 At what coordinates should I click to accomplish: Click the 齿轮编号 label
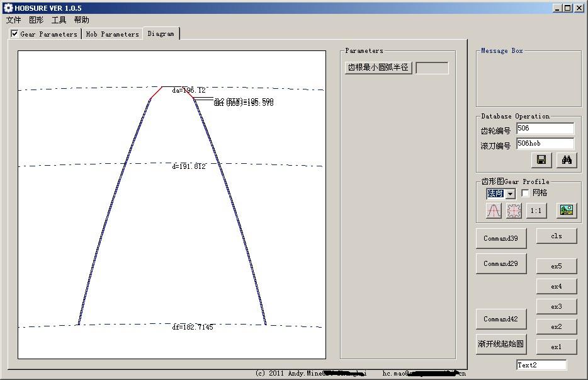click(x=495, y=131)
